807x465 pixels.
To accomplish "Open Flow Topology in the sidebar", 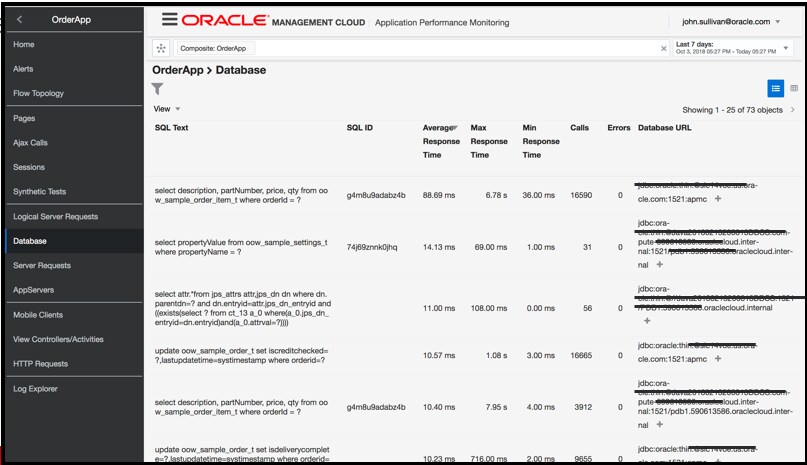I will pos(39,93).
